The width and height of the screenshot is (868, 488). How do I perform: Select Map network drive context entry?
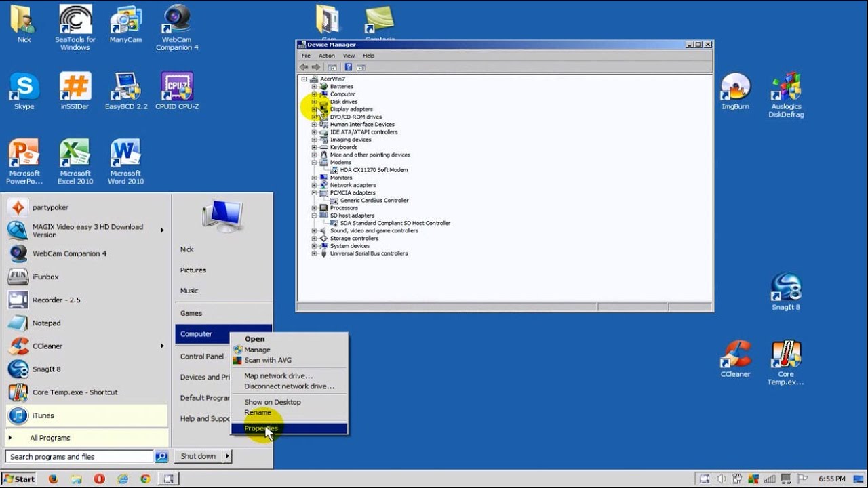[x=290, y=375]
